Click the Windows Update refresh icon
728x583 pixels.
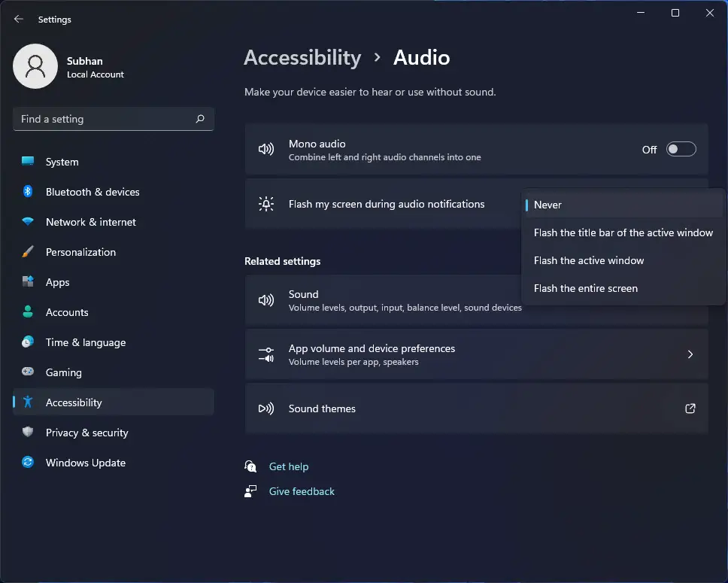pos(28,462)
